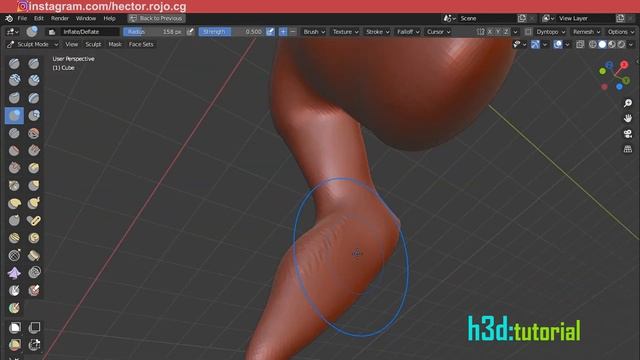Select the Slide Relax brush
640x360 pixels.
14,256
